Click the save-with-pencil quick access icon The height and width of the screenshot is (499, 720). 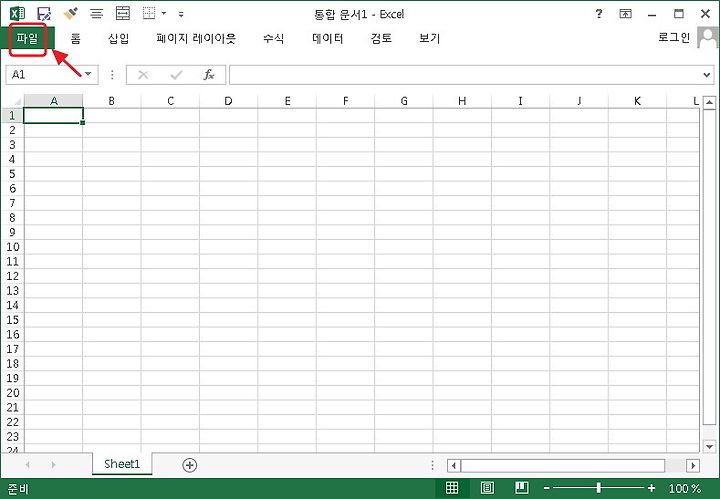[x=44, y=14]
